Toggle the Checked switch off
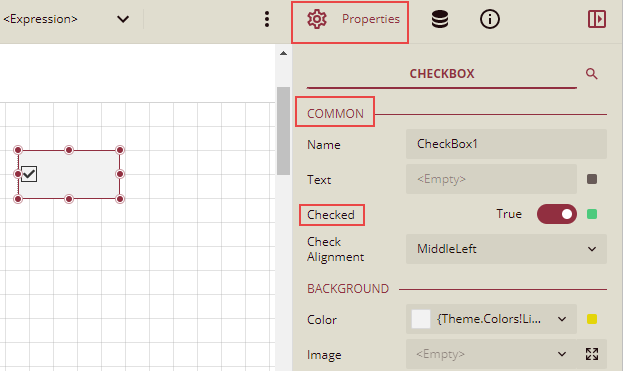This screenshot has width=623, height=371. tap(557, 214)
